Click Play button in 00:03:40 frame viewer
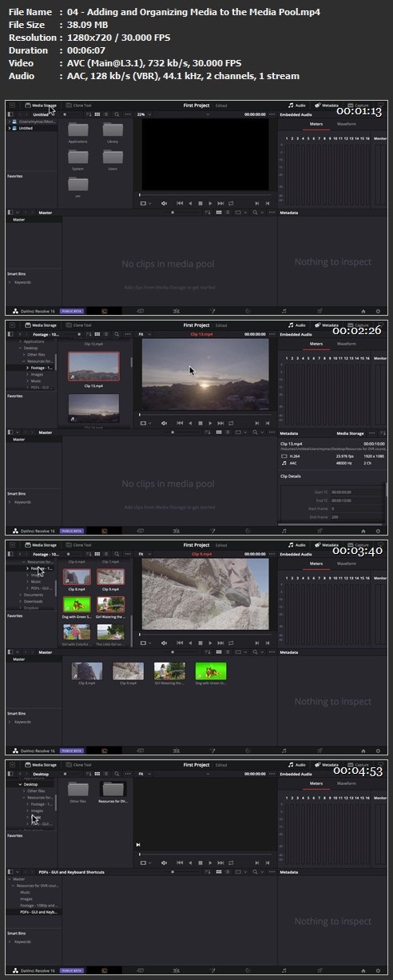 click(x=210, y=643)
